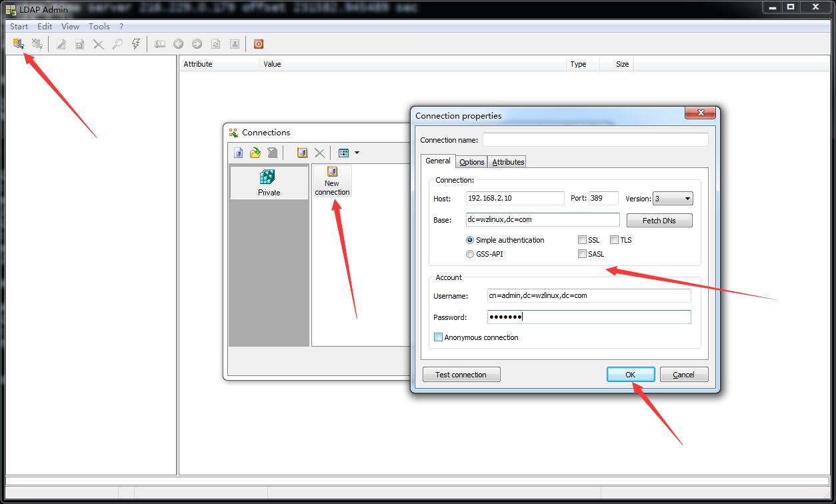The height and width of the screenshot is (504, 836).
Task: Close the Connection properties dialog
Action: (x=700, y=113)
